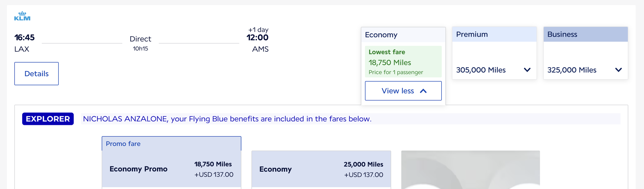644x189 pixels.
Task: Click the Flying Blue benefits message
Action: click(x=227, y=119)
